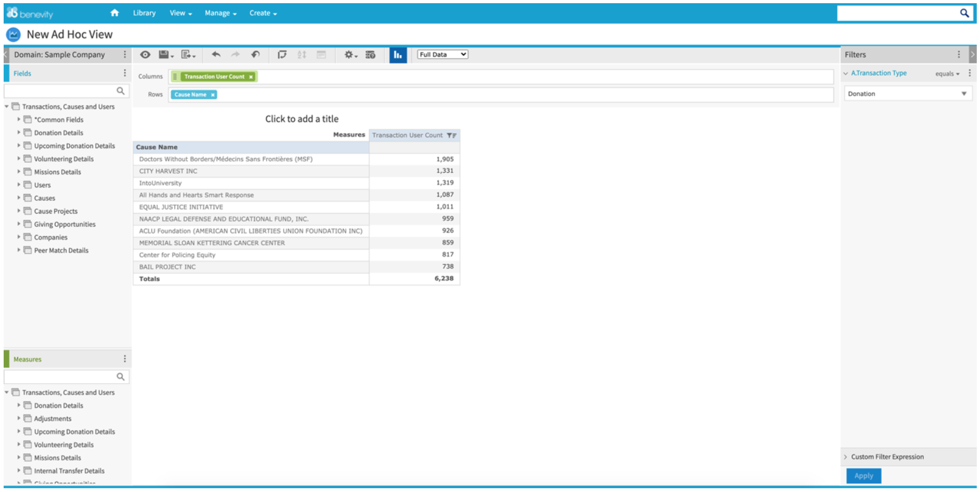
Task: Open Fields section kebab menu
Action: (125, 73)
